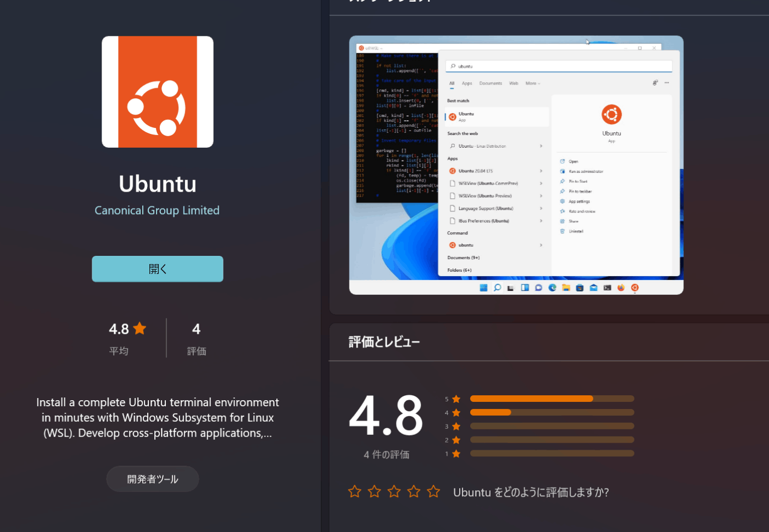Open the Ubuntu screenshot preview image
769x532 pixels.
pyautogui.click(x=516, y=165)
